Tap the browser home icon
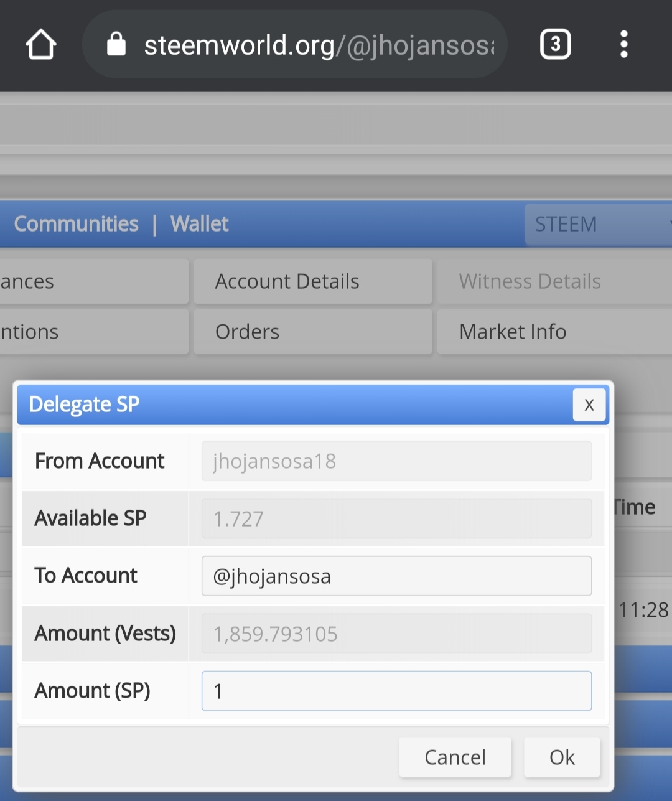 pyautogui.click(x=41, y=45)
